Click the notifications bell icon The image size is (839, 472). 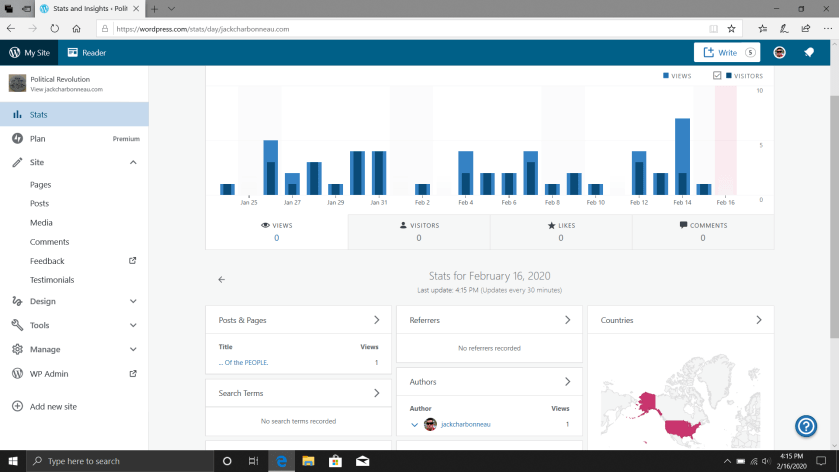click(x=809, y=52)
